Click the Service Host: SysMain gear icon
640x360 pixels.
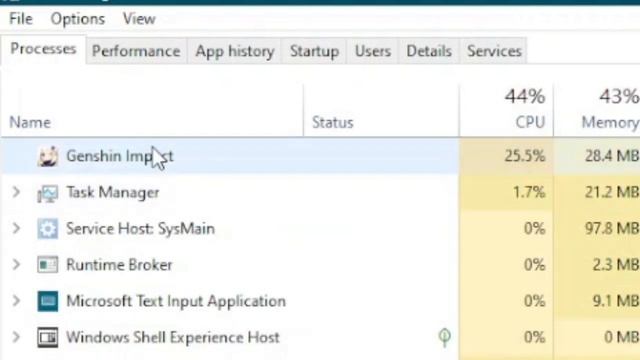(48, 229)
